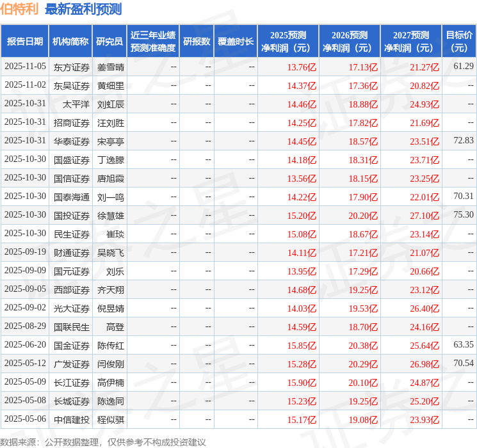This screenshot has width=477, height=448.
Task: Select the 2027预测净利润 column header
Action: pyautogui.click(x=411, y=42)
